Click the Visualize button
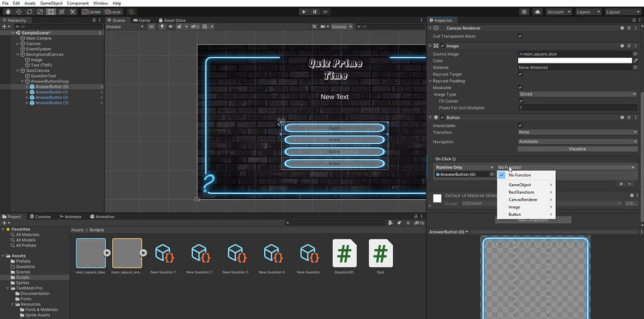Image resolution: width=644 pixels, height=319 pixels. point(577,149)
